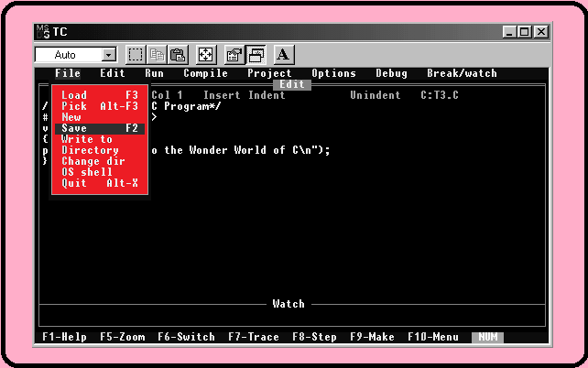Viewport: 588px width, 368px height.
Task: Click the 'C Program*/' comment line
Action: tap(186, 106)
